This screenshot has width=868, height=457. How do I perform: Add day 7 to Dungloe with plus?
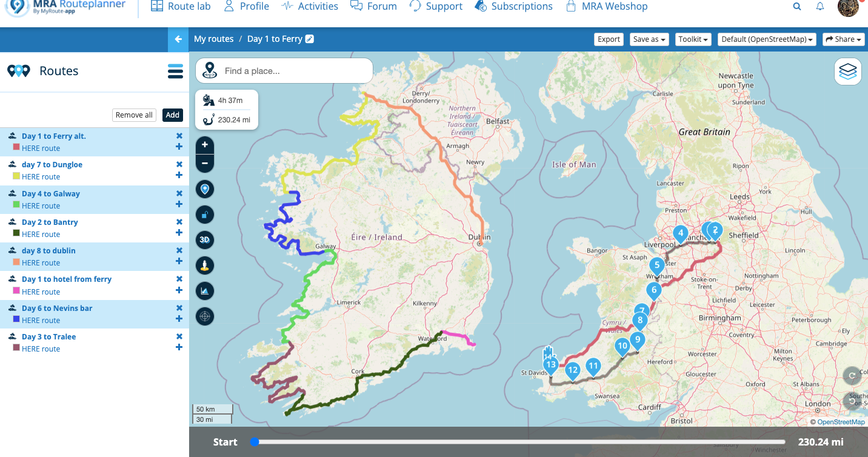(x=179, y=175)
